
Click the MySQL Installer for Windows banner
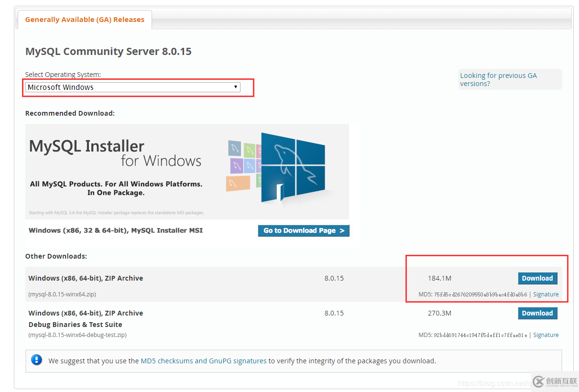[187, 172]
